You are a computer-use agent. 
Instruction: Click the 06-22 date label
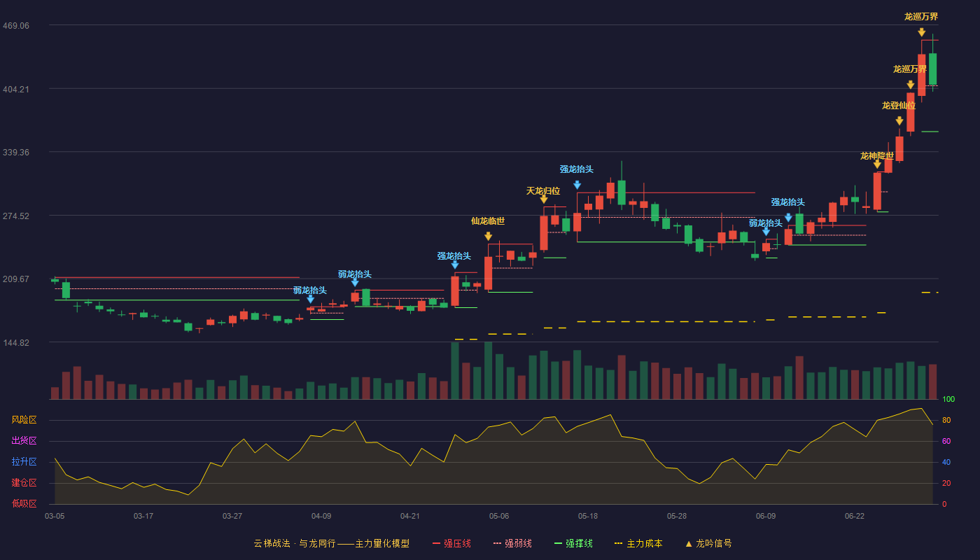(855, 516)
